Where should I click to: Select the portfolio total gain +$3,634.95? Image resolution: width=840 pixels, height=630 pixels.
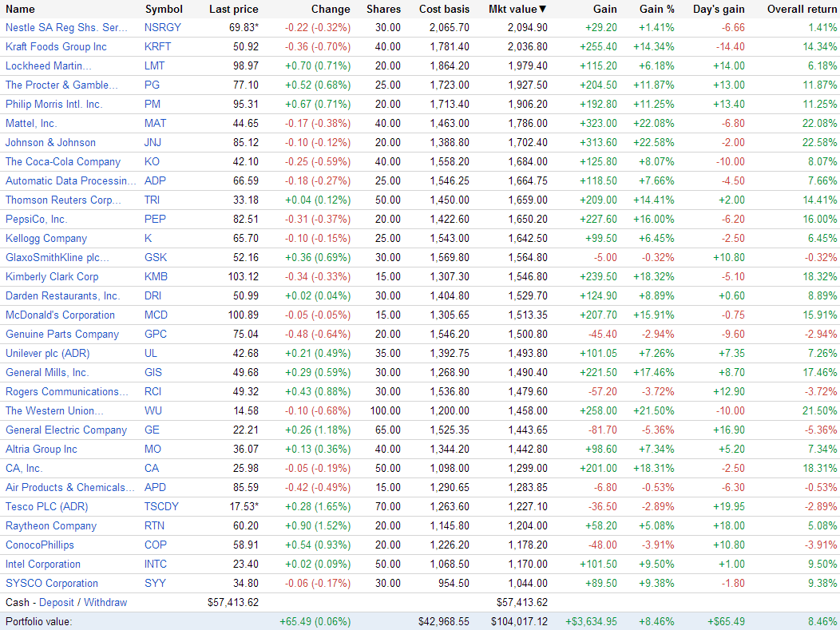[x=592, y=622]
